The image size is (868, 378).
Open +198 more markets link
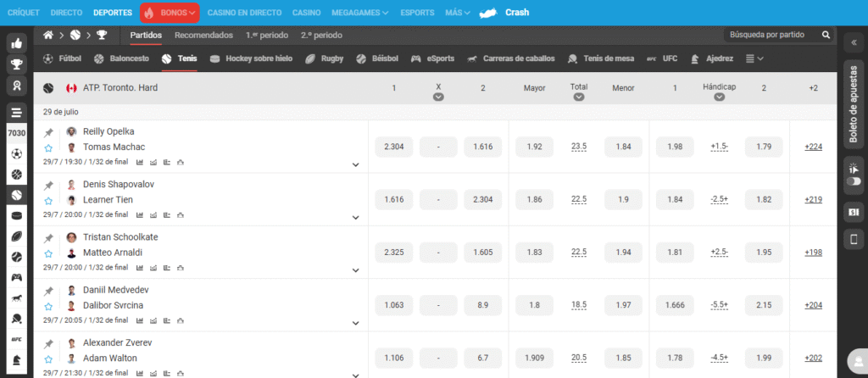pyautogui.click(x=813, y=253)
